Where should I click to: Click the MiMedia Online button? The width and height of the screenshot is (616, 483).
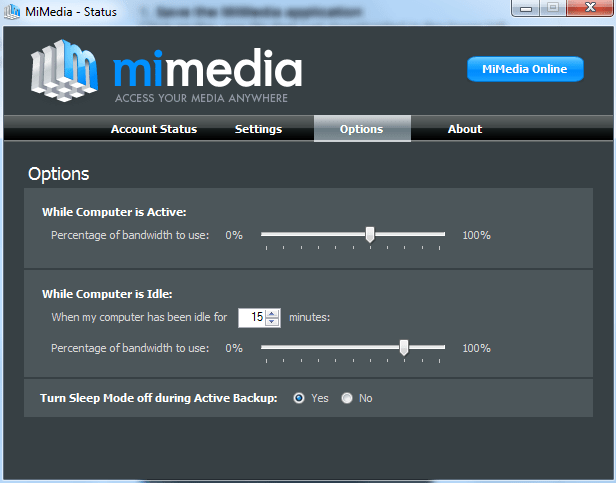525,69
